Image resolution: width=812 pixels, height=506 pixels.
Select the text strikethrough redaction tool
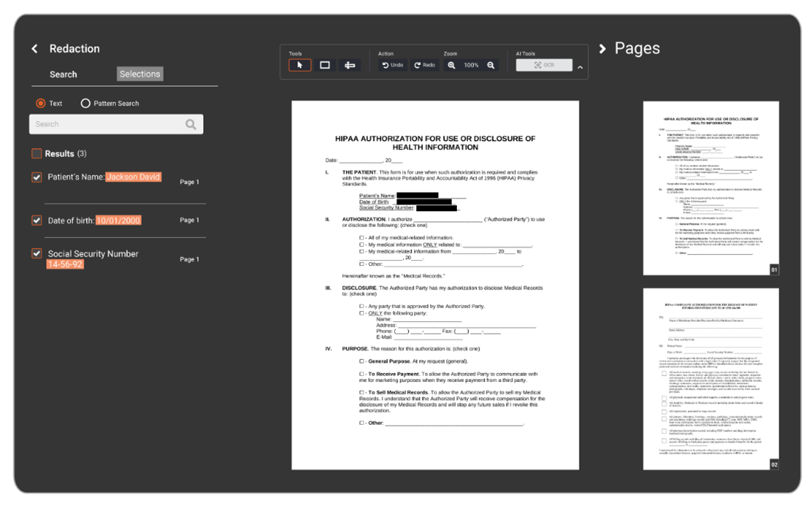pyautogui.click(x=350, y=65)
